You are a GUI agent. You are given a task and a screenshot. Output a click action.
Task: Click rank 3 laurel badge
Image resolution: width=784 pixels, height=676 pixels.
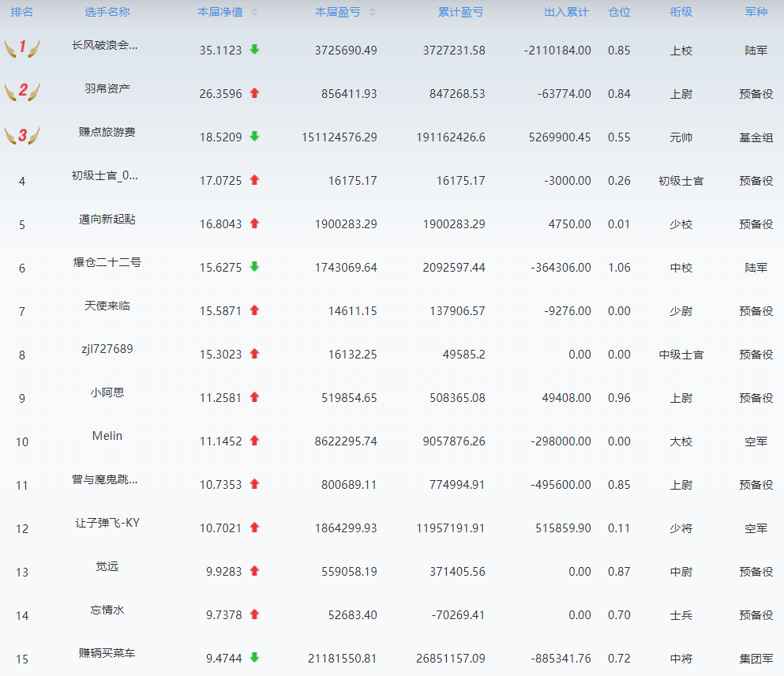(x=22, y=135)
